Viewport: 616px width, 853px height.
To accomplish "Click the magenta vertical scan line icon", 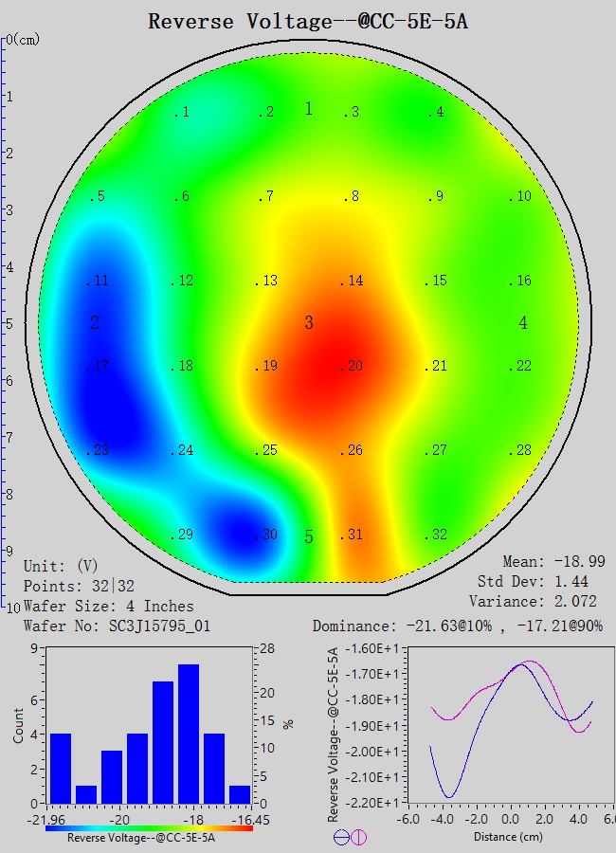I will [x=359, y=837].
